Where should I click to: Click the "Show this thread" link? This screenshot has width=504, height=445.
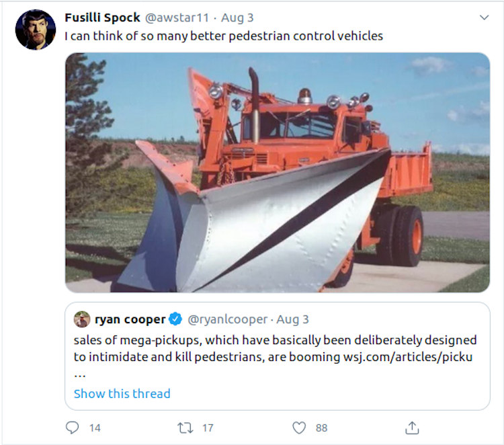point(122,394)
